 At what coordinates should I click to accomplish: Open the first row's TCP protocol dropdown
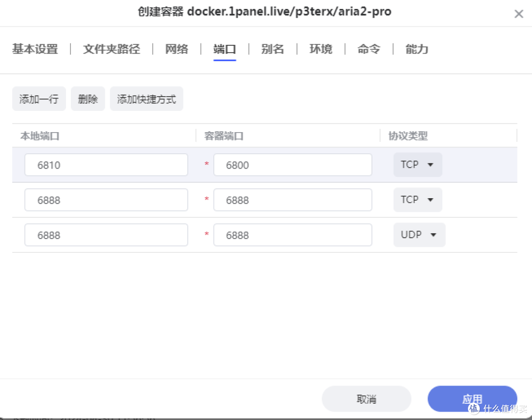point(417,165)
